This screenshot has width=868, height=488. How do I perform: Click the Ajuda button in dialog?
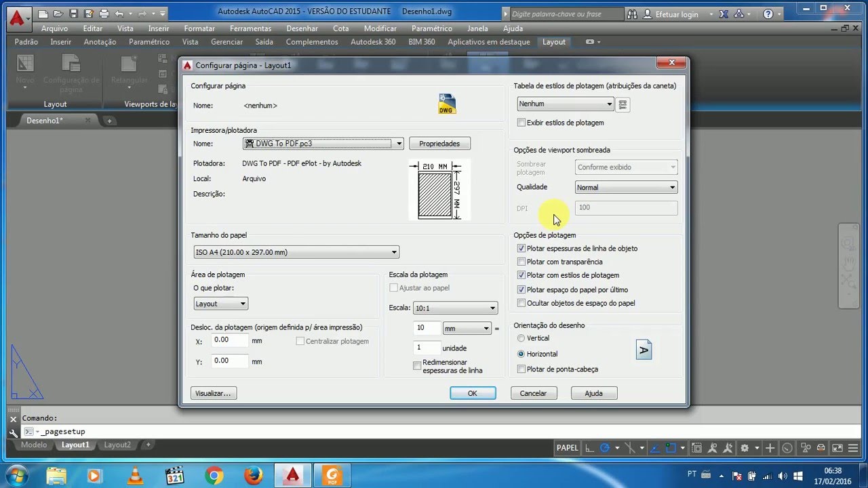594,393
